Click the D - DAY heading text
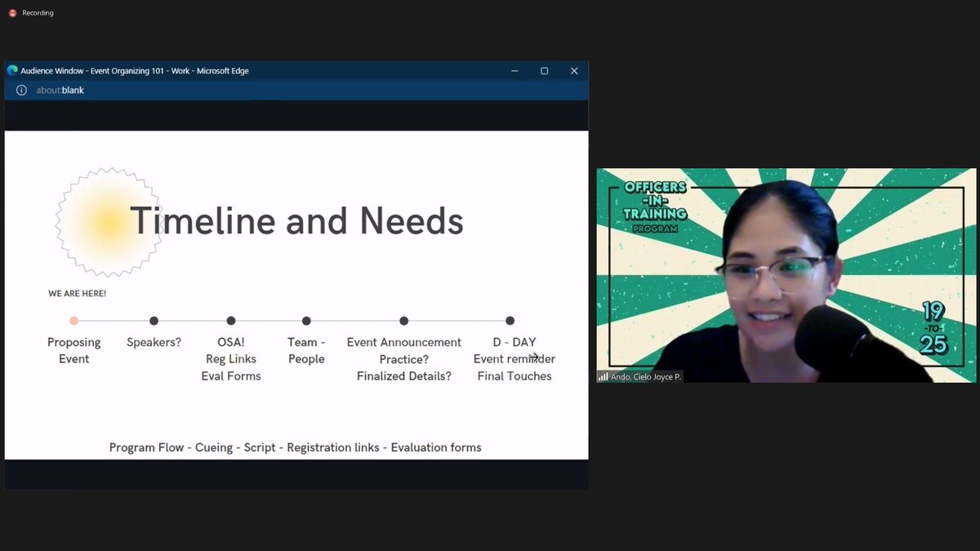 point(514,342)
